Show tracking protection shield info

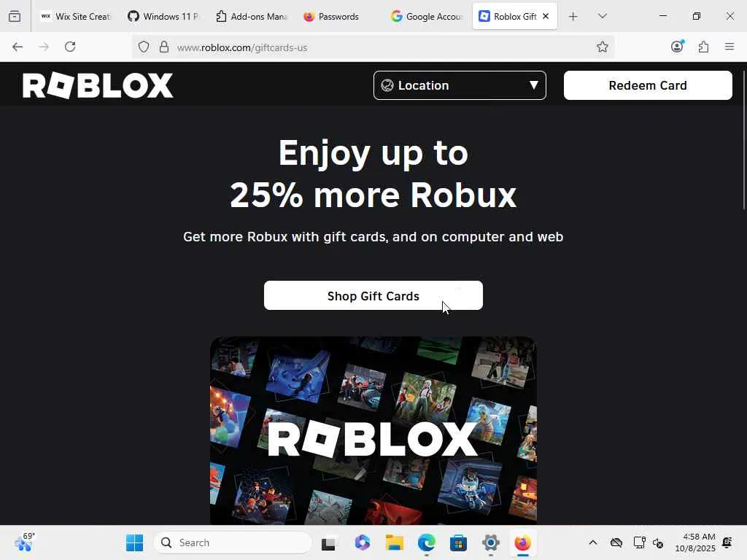click(144, 47)
